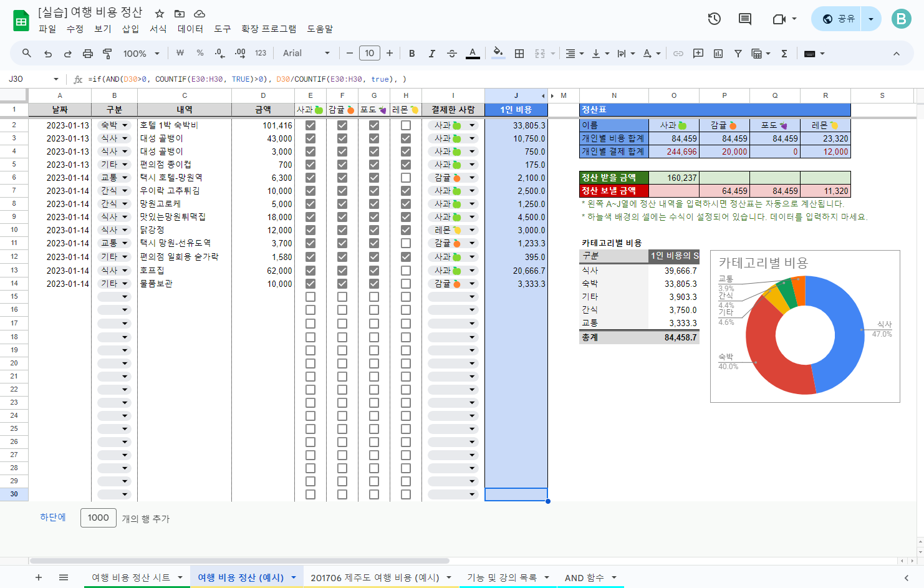Uncheck 사과 checkbox for 호텔 1박 숙박비 row
Screen dimensions: 924x588
310,125
